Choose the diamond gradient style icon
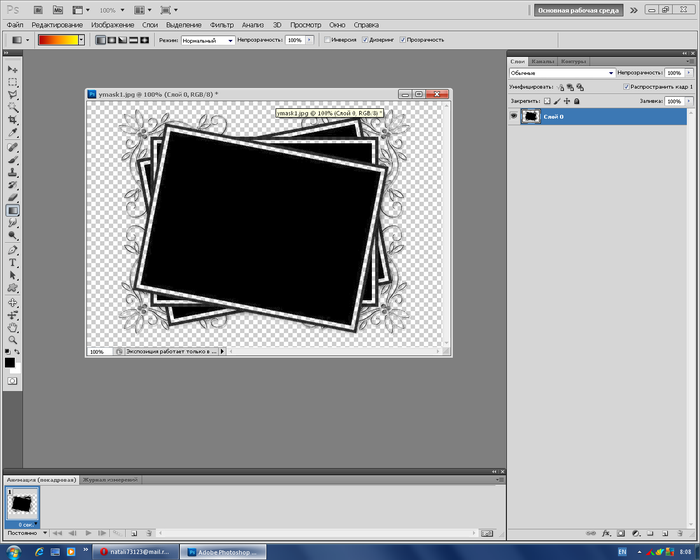The width and height of the screenshot is (700, 560). tap(145, 40)
